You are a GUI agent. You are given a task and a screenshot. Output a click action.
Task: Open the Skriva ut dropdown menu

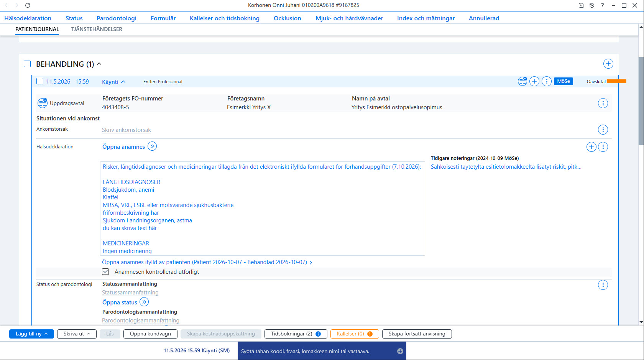pos(77,334)
